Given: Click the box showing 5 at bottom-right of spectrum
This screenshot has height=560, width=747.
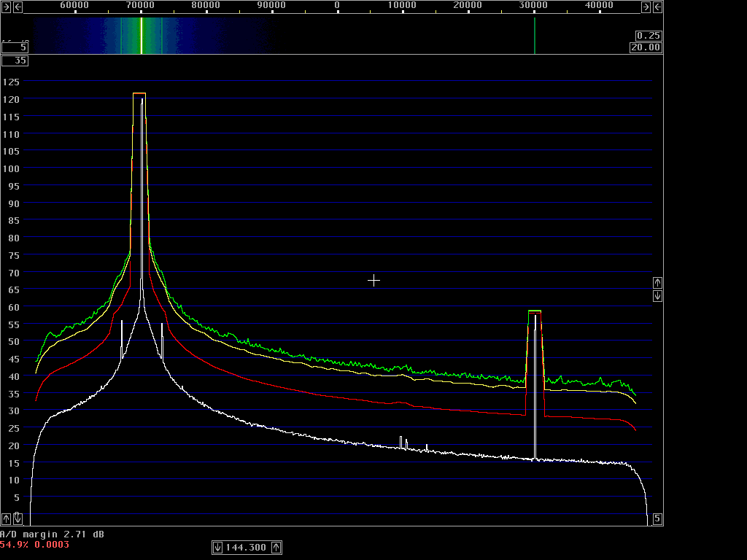Looking at the screenshot, I should 657,519.
